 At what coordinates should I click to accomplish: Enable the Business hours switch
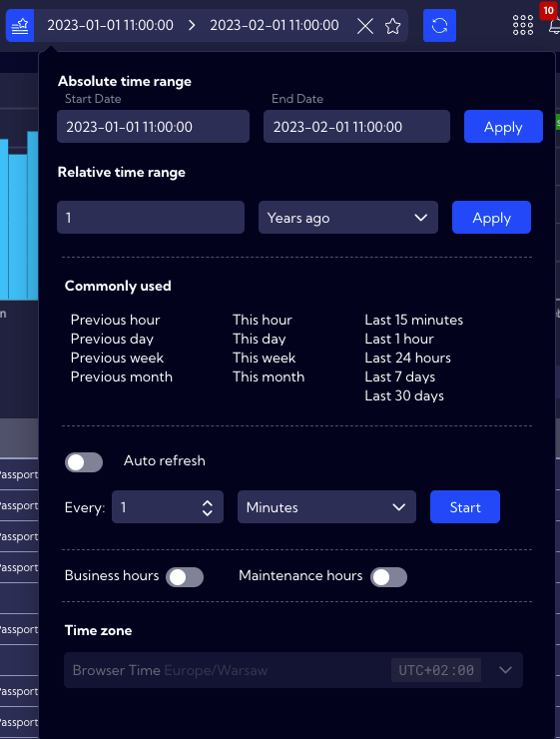(x=185, y=577)
